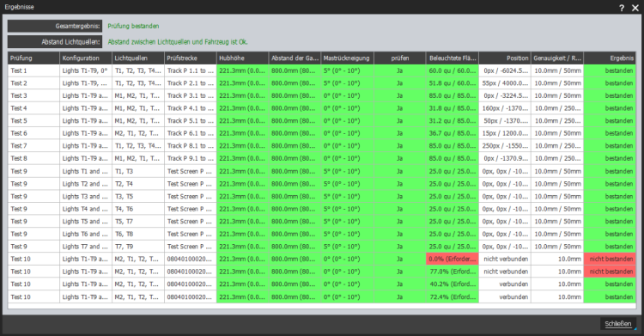Select the Test 7 row label
The width and height of the screenshot is (644, 336).
(x=33, y=146)
